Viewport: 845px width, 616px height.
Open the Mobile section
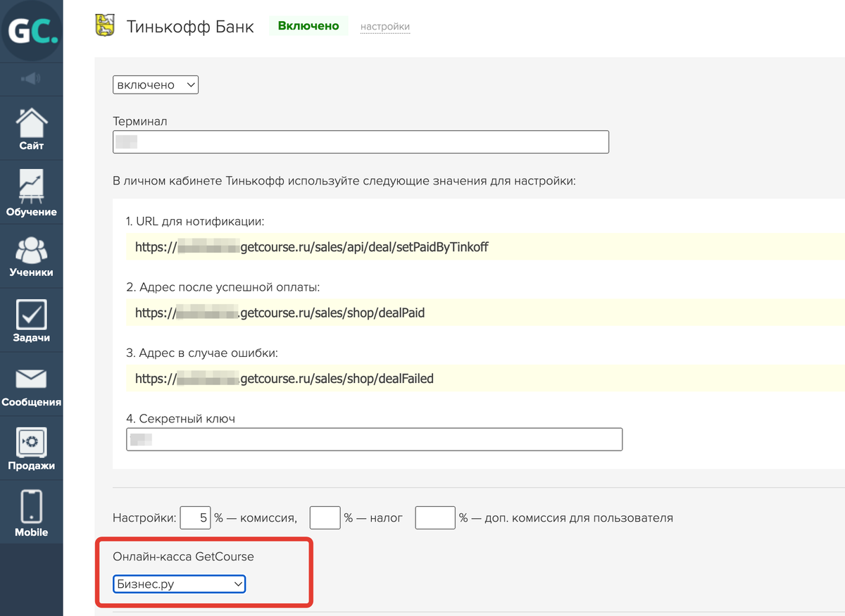[x=31, y=513]
